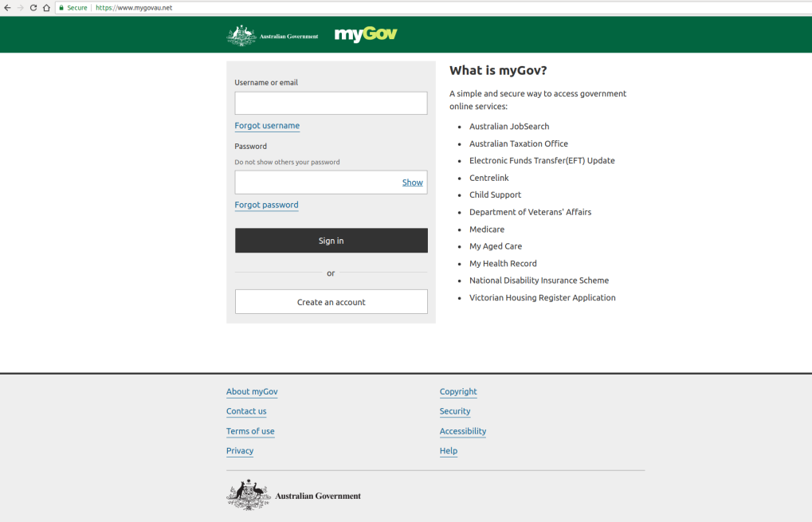This screenshot has width=812, height=522.
Task: Click the 'Password' field label
Action: (251, 146)
